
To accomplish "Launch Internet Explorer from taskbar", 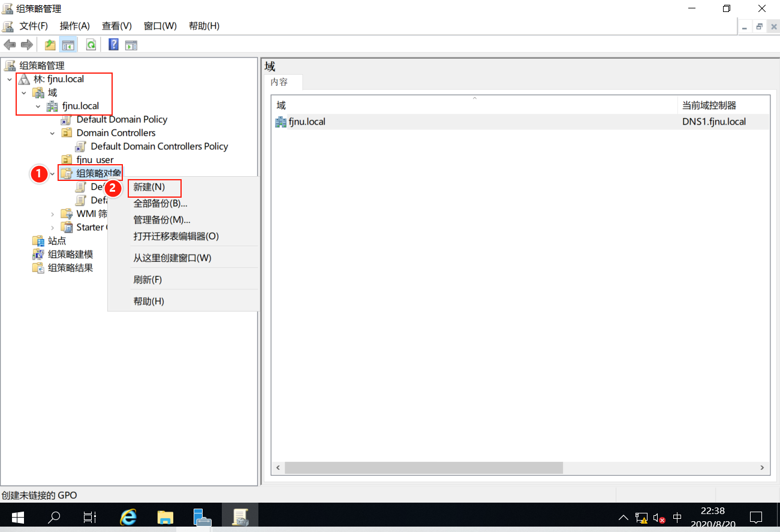I will pyautogui.click(x=128, y=517).
